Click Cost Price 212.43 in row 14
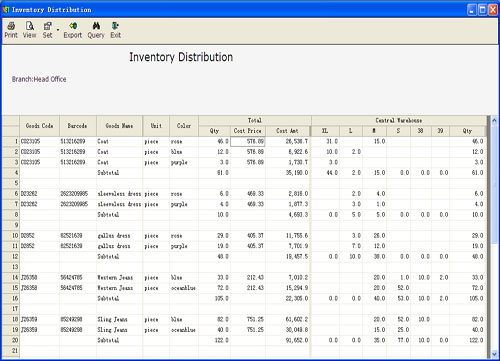 coord(248,277)
